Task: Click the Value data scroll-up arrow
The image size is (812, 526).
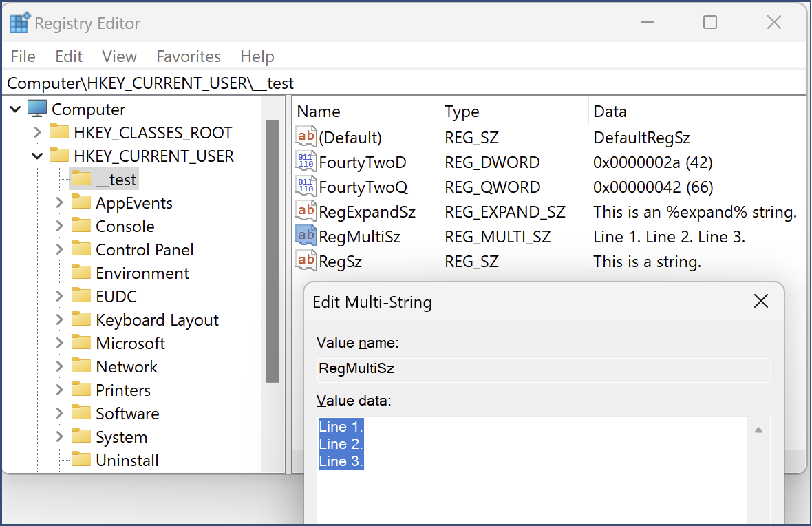Action: click(759, 428)
